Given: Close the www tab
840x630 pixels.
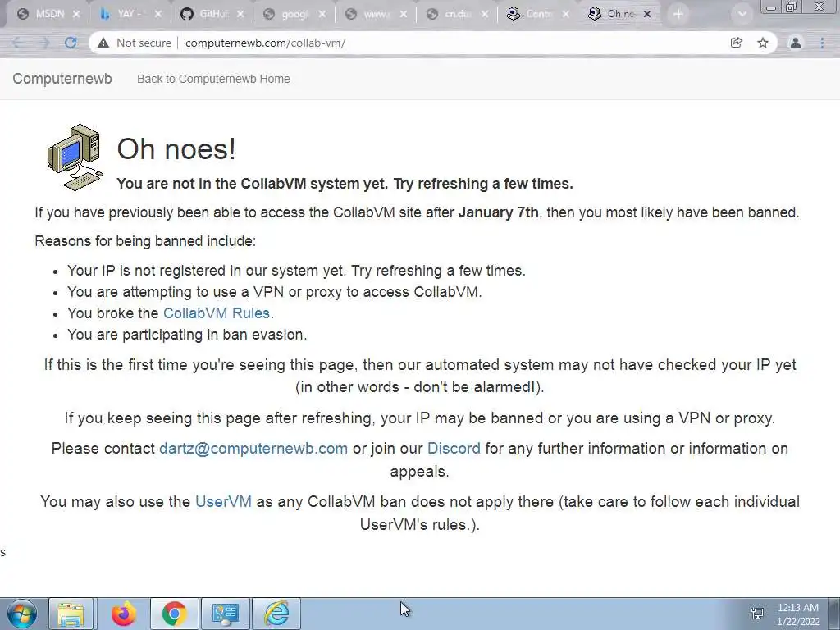Looking at the screenshot, I should [404, 15].
